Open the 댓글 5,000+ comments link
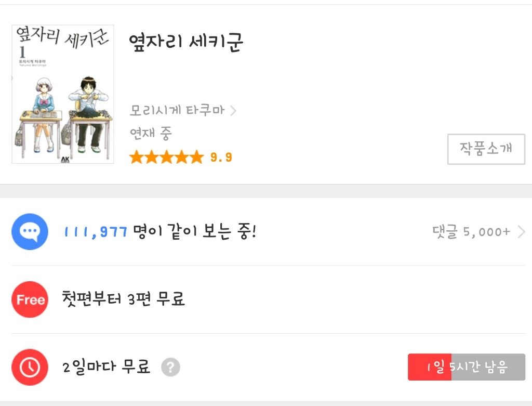 tap(471, 232)
